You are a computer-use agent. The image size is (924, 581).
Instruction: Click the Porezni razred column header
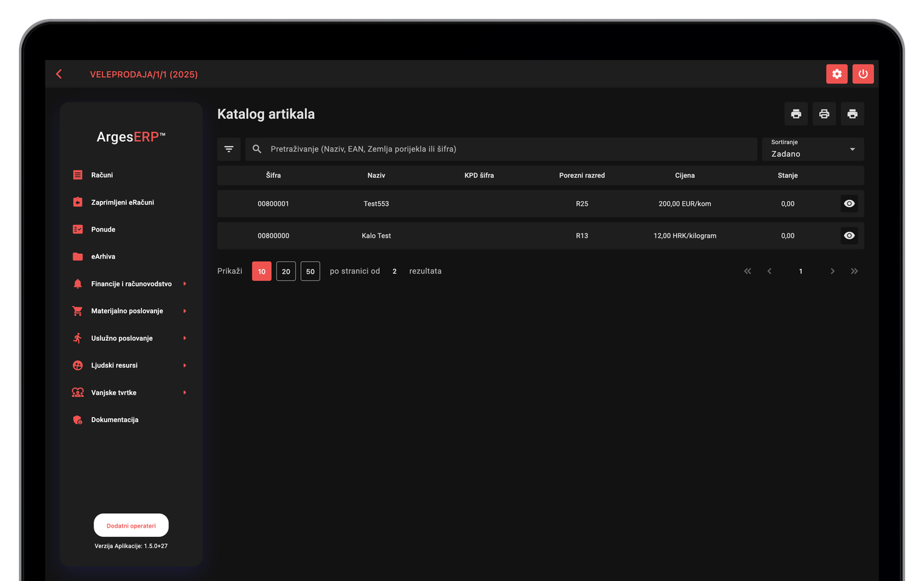pyautogui.click(x=582, y=175)
